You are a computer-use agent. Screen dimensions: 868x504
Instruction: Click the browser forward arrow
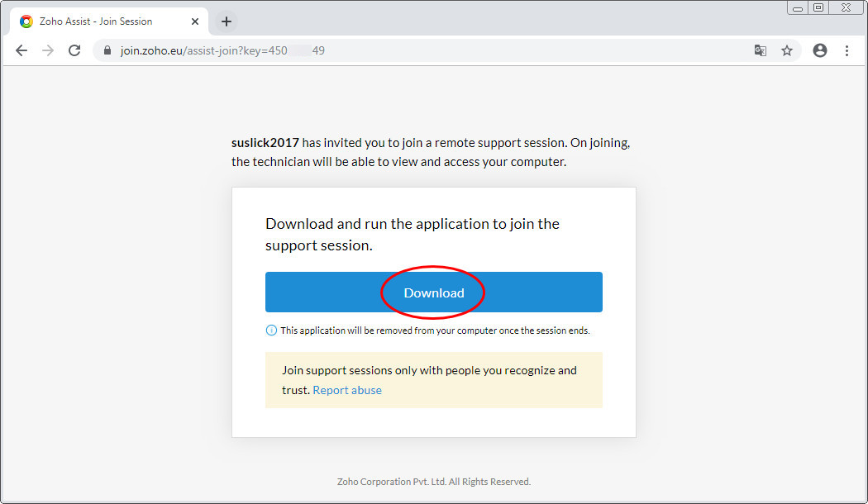(x=48, y=51)
